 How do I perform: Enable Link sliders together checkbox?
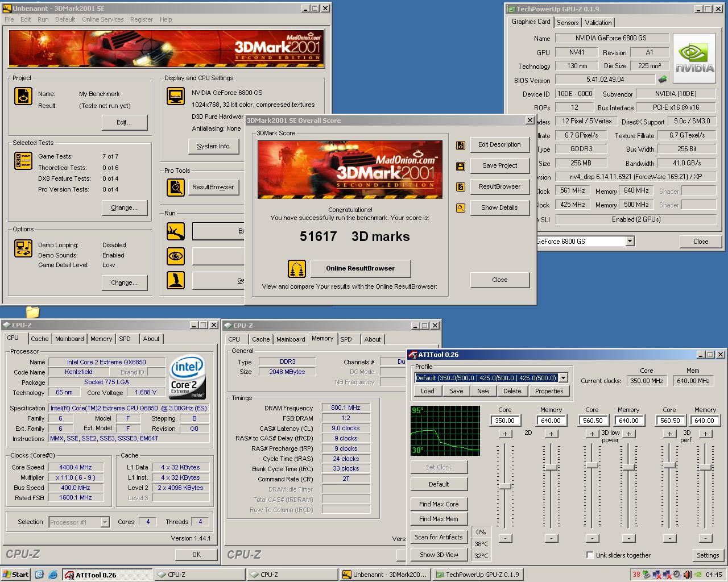[x=590, y=555]
